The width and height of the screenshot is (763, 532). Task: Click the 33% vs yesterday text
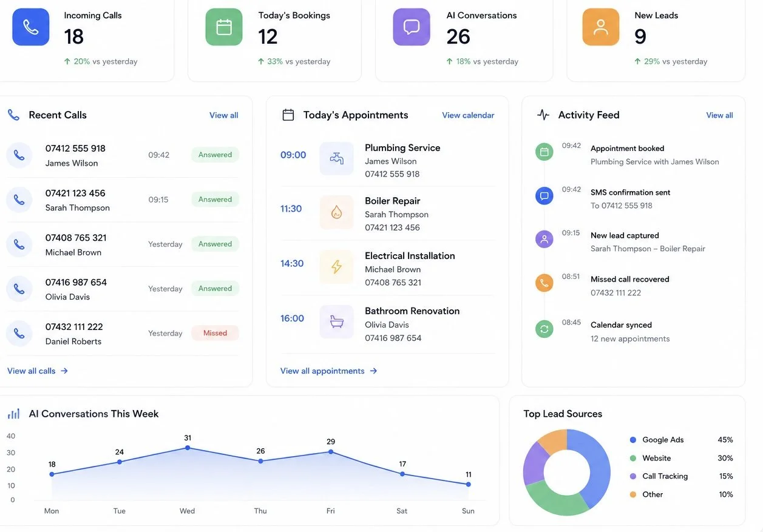[299, 61]
